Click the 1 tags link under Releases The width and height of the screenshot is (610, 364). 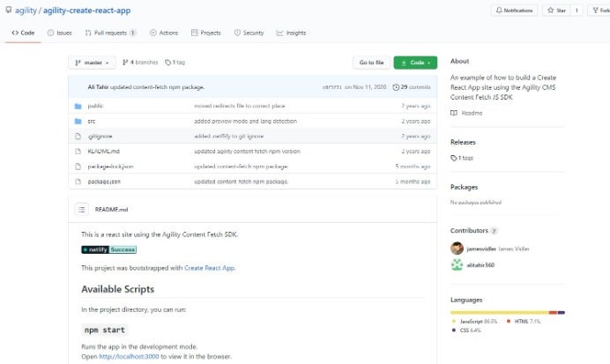(462, 158)
